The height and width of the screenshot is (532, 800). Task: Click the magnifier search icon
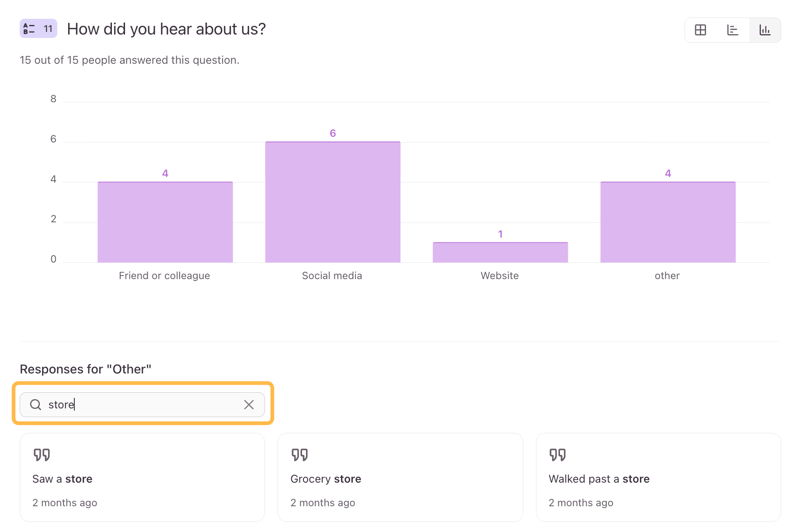point(36,404)
